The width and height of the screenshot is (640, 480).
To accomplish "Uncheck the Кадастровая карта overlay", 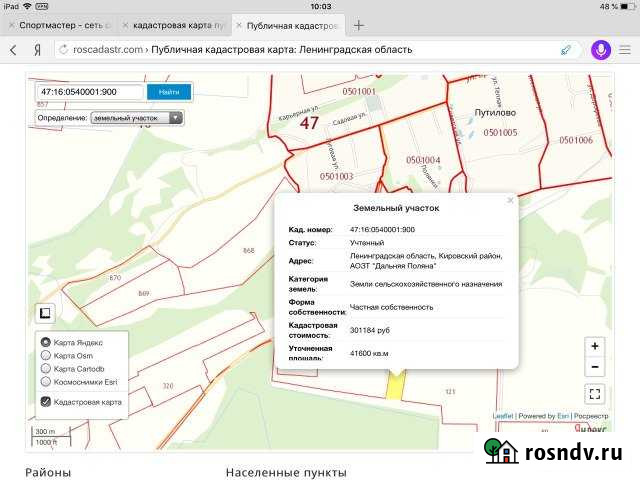I will point(46,402).
